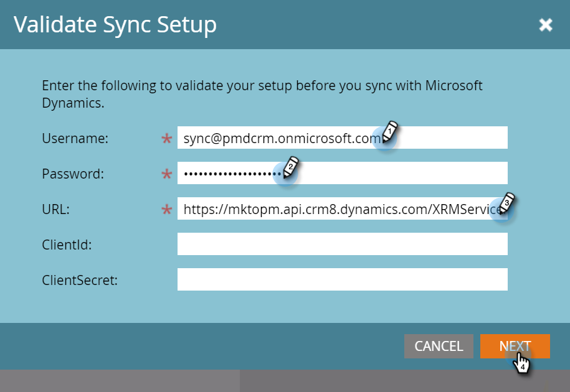
Task: Click the Password label text
Action: click(x=73, y=174)
